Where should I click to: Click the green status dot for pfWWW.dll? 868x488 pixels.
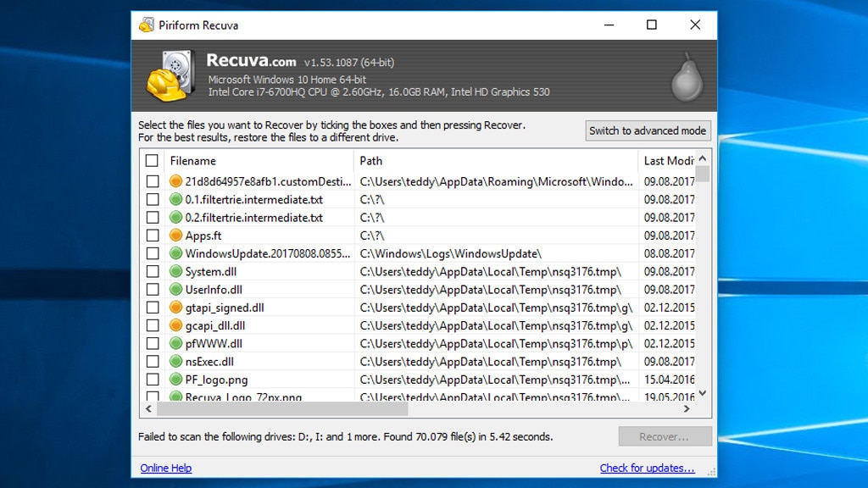175,343
